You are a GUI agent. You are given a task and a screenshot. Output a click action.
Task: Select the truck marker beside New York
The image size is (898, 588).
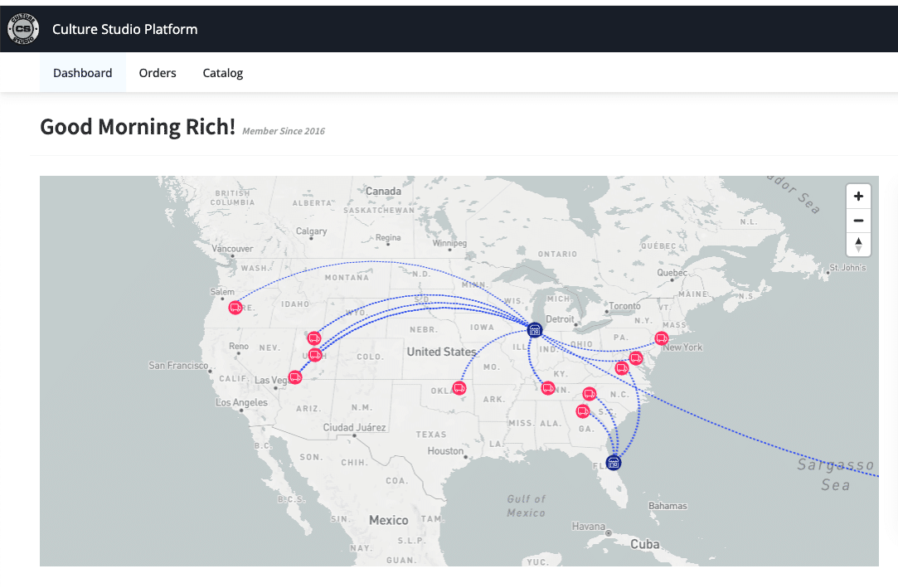point(662,338)
